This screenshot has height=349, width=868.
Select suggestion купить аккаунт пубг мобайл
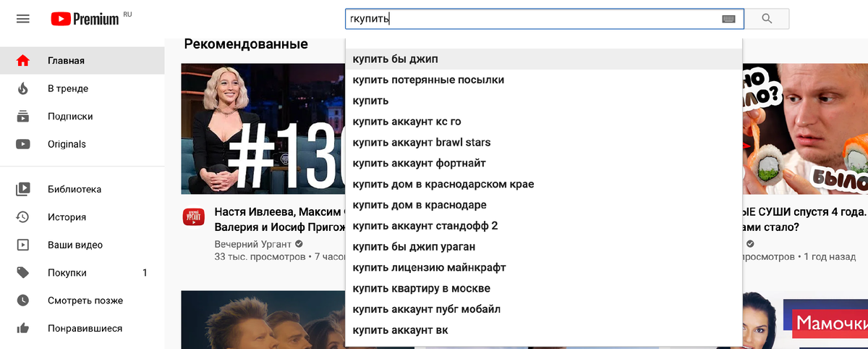[544, 309]
